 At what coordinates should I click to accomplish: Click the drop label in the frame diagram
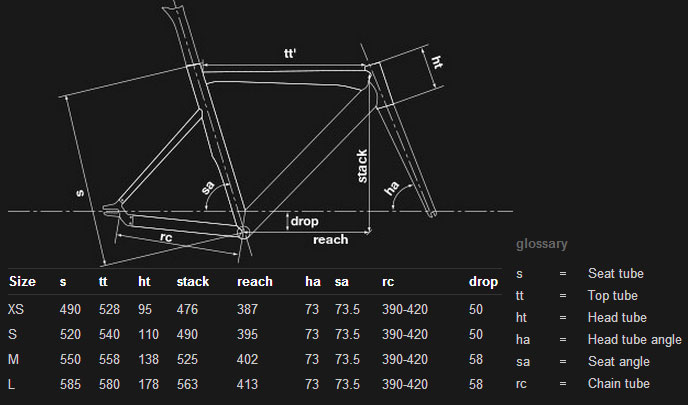[303, 220]
